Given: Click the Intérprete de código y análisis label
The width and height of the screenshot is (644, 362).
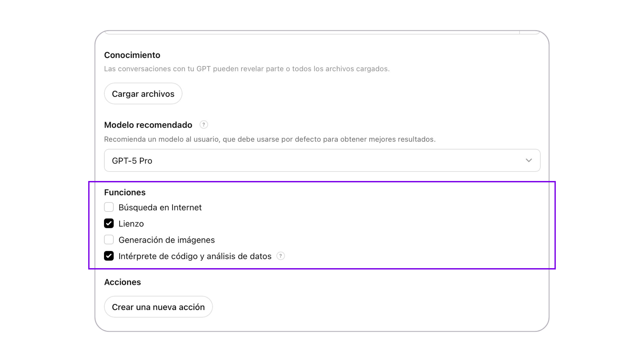Looking at the screenshot, I should 195,256.
